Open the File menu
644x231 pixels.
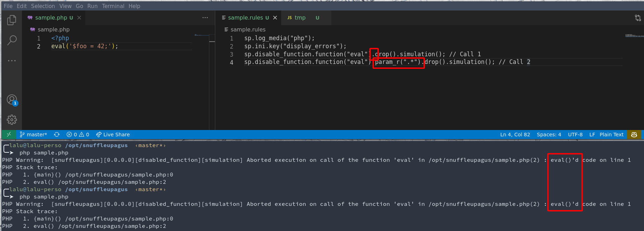tap(8, 6)
